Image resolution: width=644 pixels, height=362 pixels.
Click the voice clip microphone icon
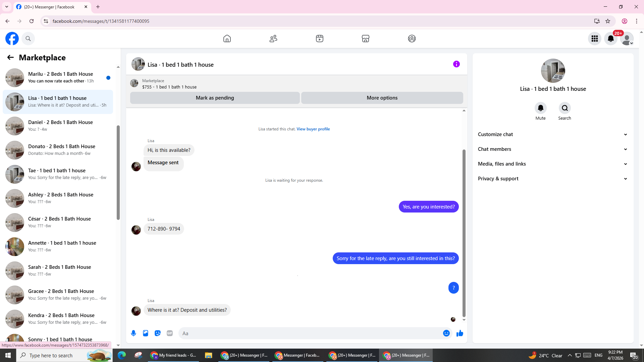pos(133,333)
